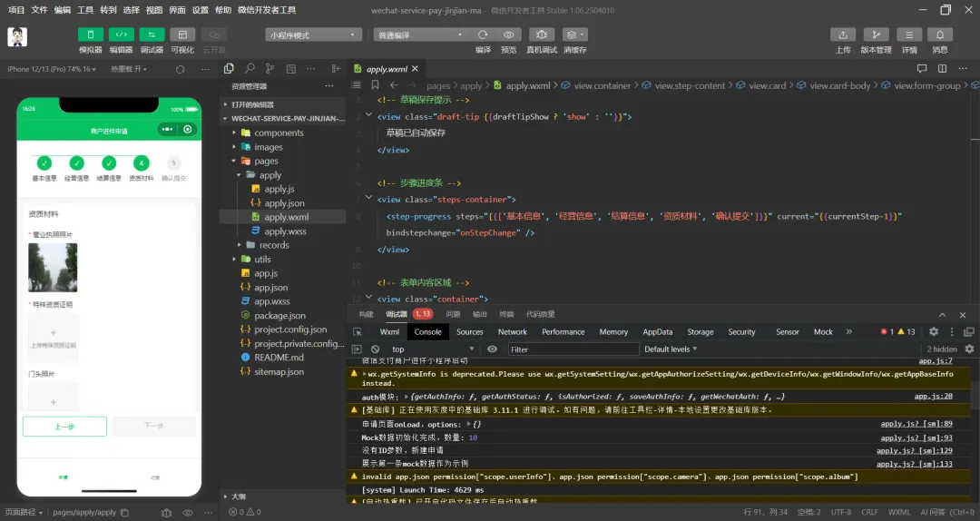The width and height of the screenshot is (980, 521).
Task: Open app.json in the file tree
Action: click(270, 288)
